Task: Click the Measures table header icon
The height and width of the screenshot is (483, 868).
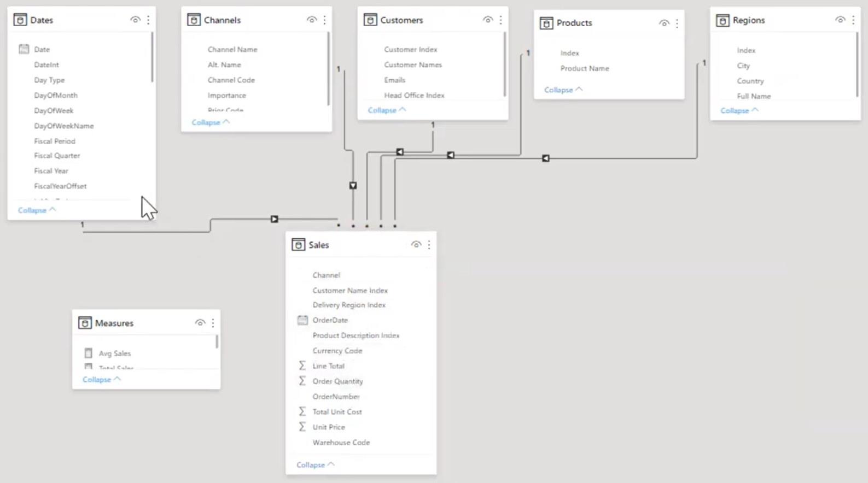Action: [85, 323]
